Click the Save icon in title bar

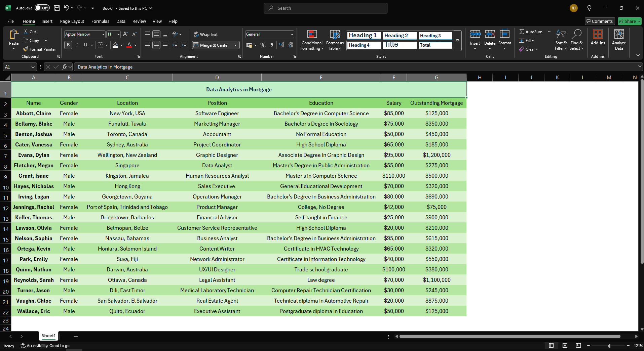point(57,8)
